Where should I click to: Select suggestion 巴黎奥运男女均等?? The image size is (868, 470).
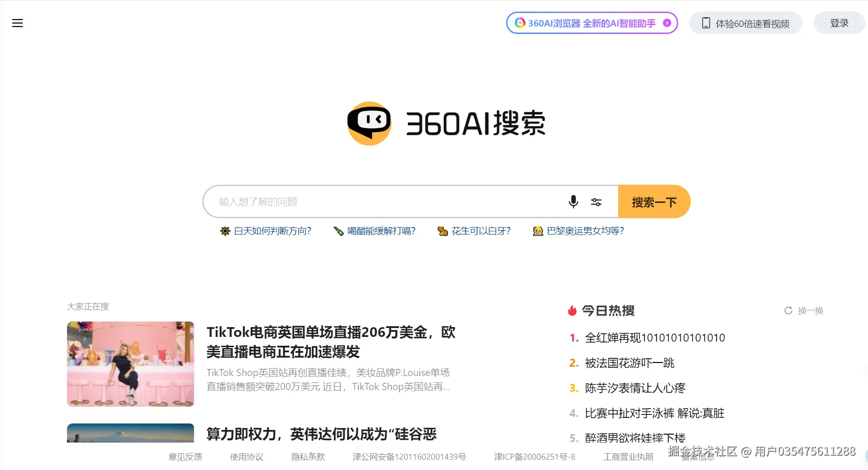point(586,231)
